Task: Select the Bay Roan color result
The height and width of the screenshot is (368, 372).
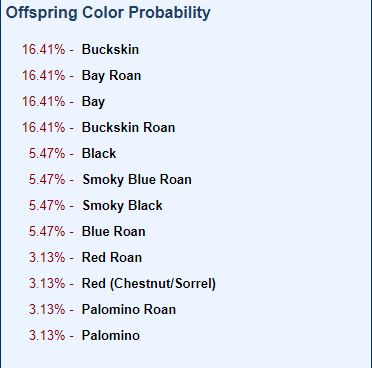Action: [x=111, y=76]
